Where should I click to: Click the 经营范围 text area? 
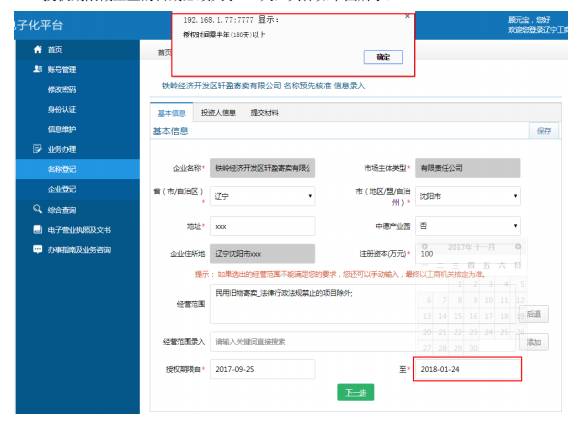(x=363, y=304)
